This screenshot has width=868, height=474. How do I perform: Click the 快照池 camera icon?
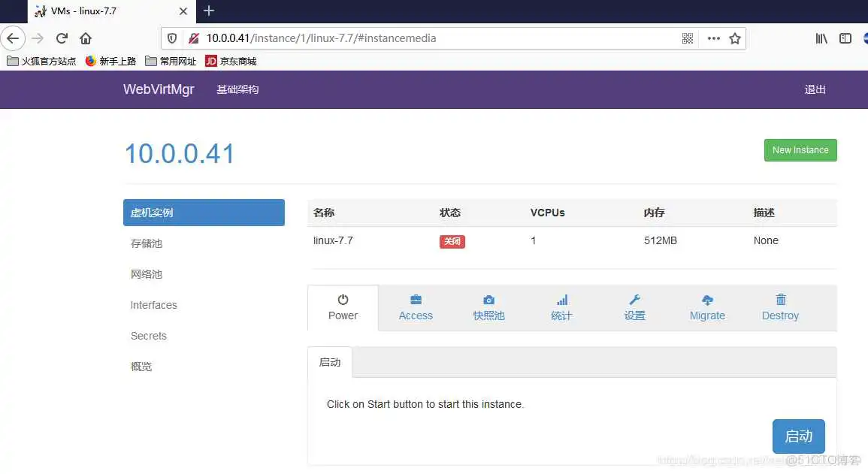coord(488,300)
